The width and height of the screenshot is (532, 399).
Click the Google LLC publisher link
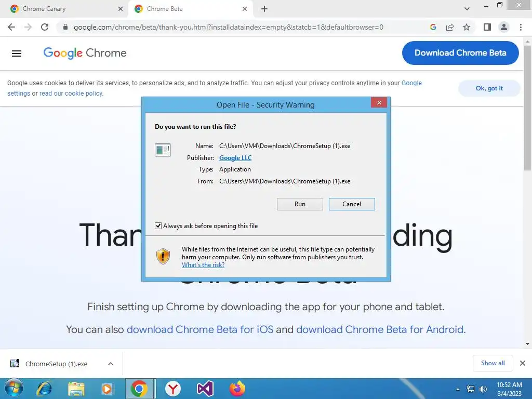click(235, 158)
